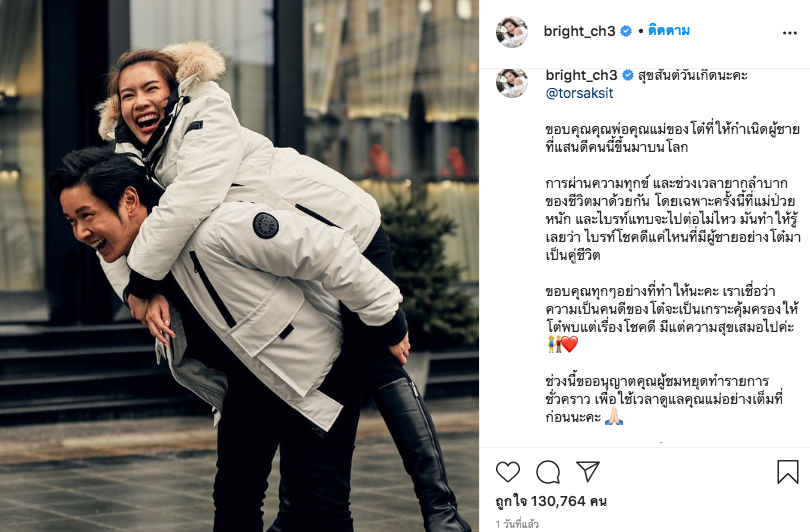Viewport: 810px width, 532px height.
Task: Click the couple emoji in caption
Action: point(554,345)
